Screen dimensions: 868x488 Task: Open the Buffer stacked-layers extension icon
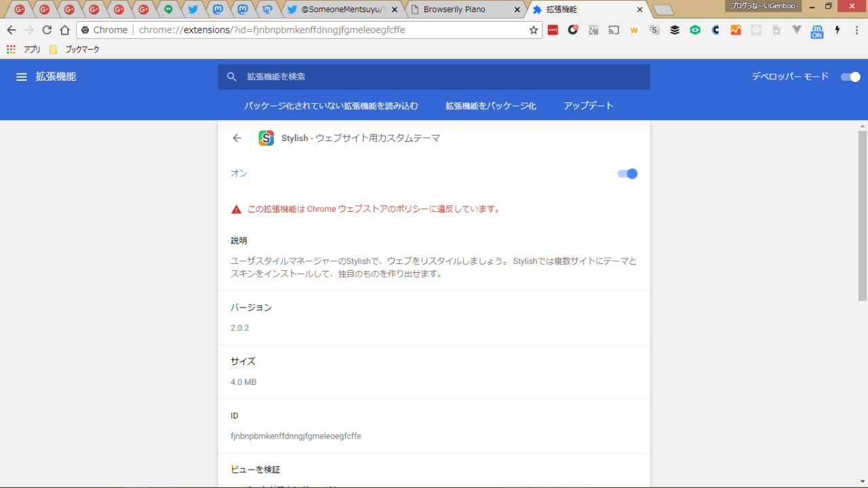point(675,30)
